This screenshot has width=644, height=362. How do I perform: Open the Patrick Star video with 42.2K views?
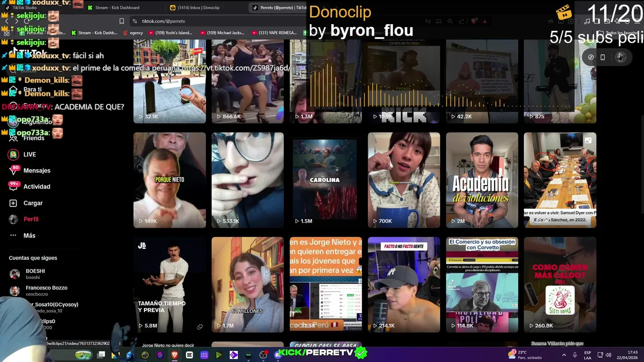pos(482,81)
